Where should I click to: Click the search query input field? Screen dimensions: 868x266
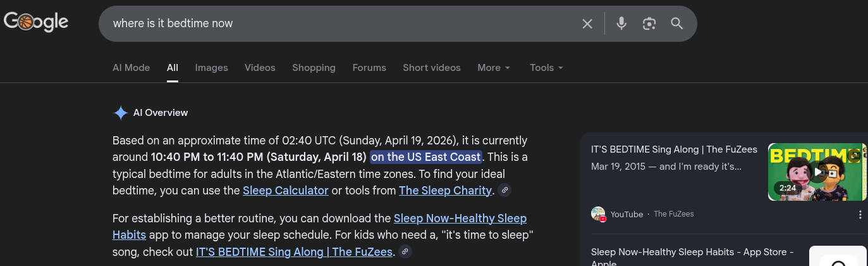[x=341, y=24]
